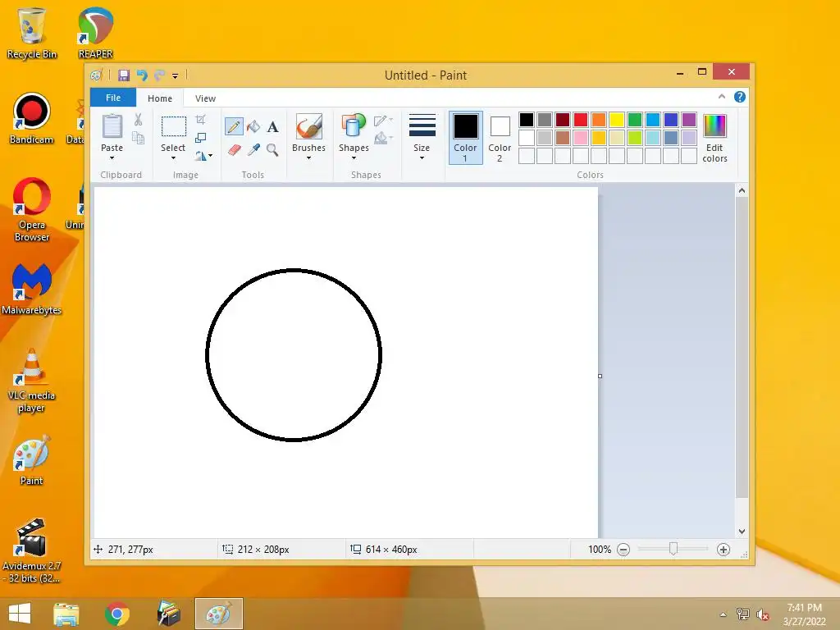Select the Color 2 button
Viewport: 840px width, 630px height.
(500, 138)
